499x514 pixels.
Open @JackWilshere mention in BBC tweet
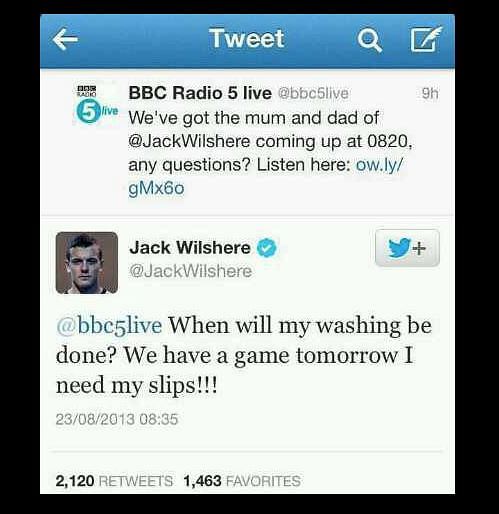[189, 142]
